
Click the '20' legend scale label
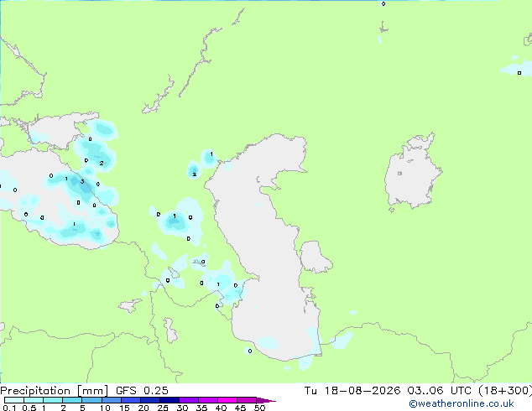click(x=143, y=408)
